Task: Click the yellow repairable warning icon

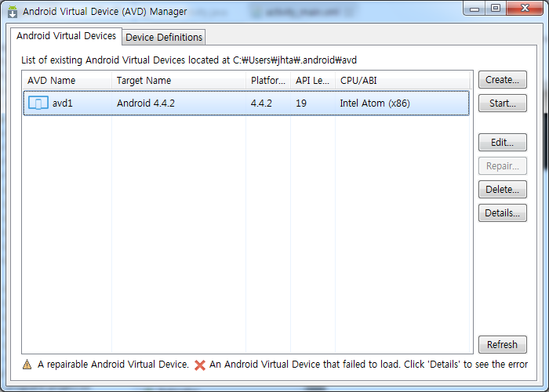Action: click(x=27, y=365)
